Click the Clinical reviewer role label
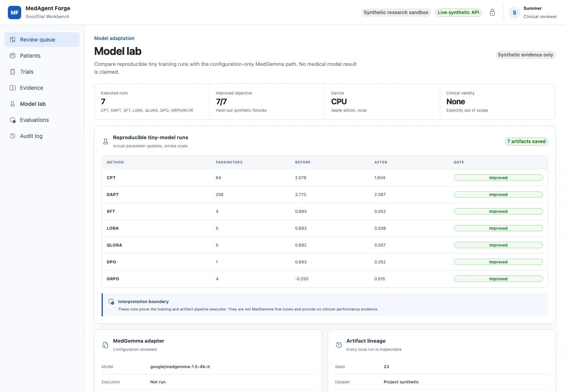This screenshot has height=392, width=565. click(540, 16)
